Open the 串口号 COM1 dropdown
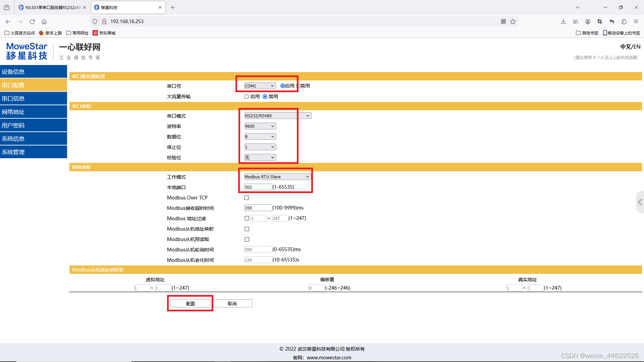 tap(259, 86)
